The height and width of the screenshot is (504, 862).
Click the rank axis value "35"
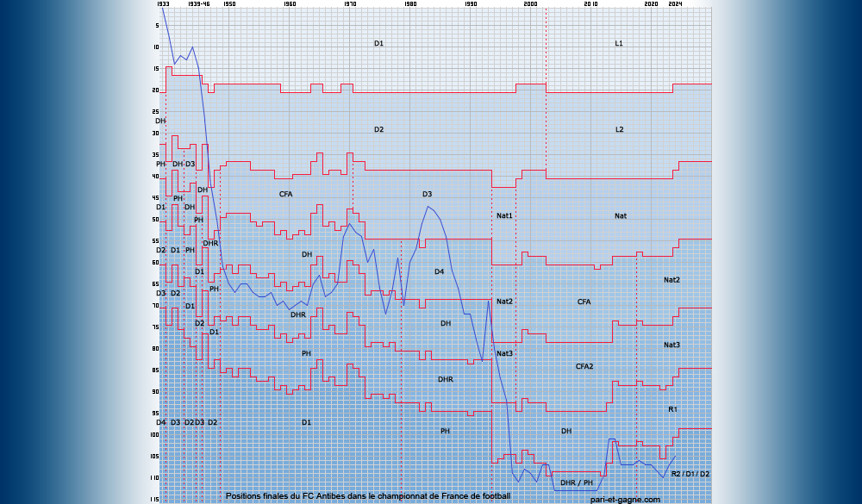point(156,155)
